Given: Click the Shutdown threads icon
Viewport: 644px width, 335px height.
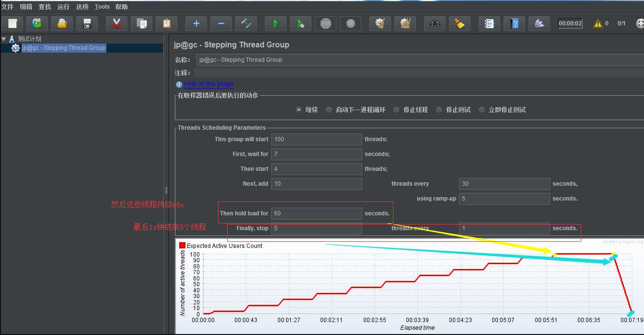Looking at the screenshot, I should click(350, 23).
